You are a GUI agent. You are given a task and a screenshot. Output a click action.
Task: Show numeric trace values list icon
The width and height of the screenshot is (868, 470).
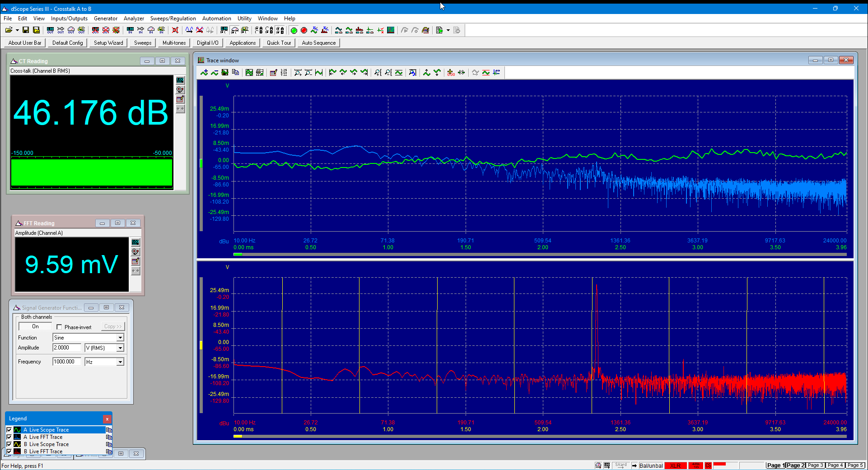coord(284,73)
